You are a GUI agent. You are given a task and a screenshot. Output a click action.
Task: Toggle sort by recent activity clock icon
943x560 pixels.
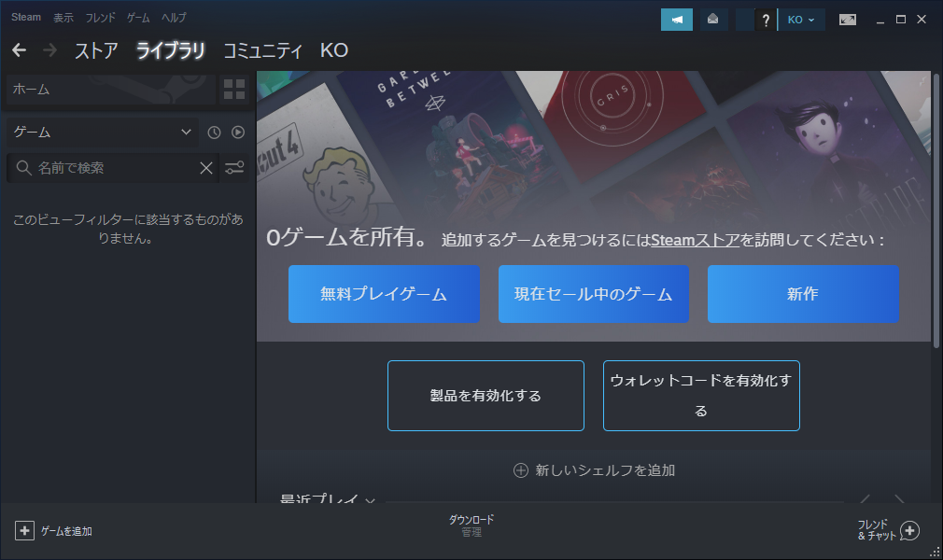pos(214,133)
